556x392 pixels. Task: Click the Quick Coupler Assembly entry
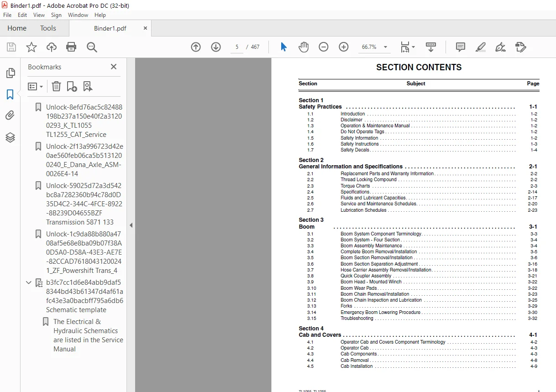[366, 276]
